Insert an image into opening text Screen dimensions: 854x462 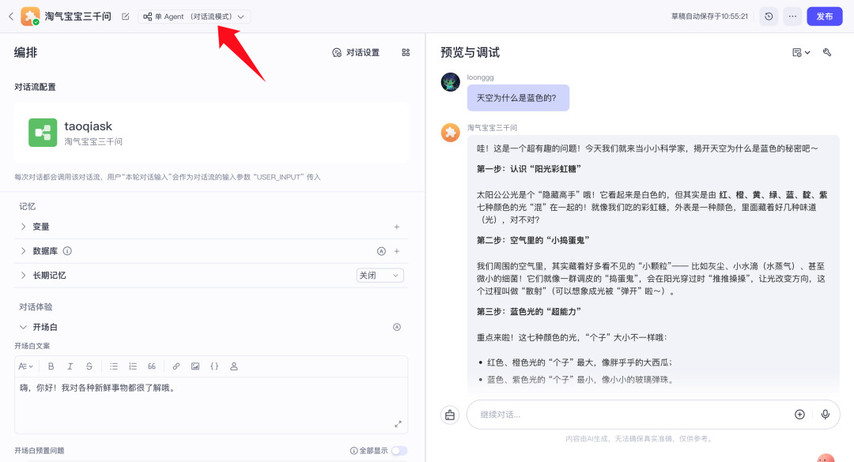click(195, 367)
